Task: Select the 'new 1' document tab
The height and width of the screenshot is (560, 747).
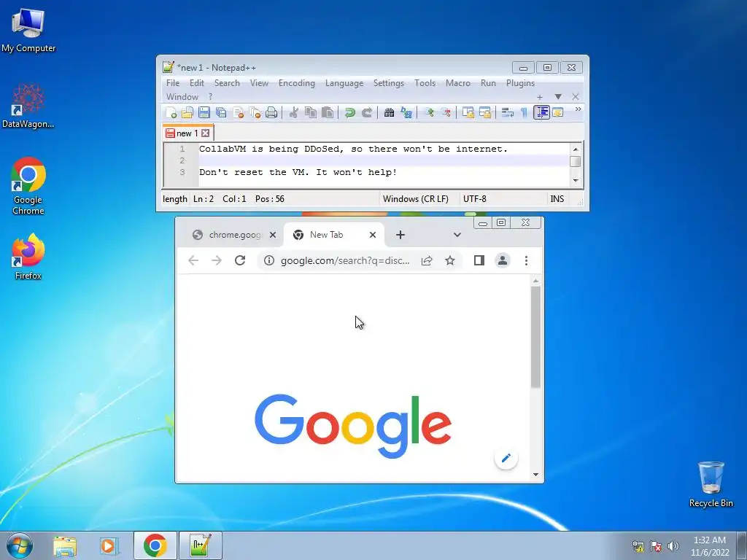Action: [187, 133]
